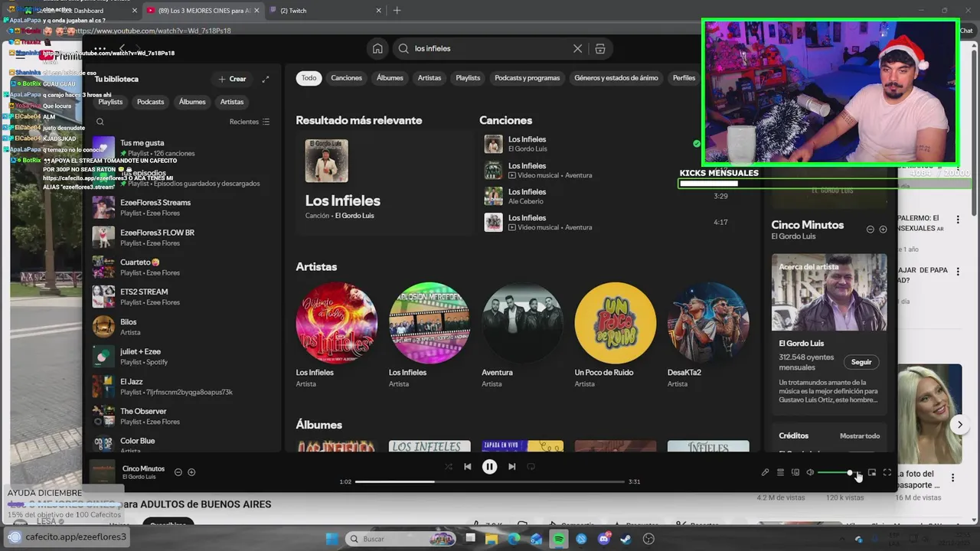Screen dimensions: 980x551
Task: Open the ETS2 STREAM playlist
Action: (x=182, y=297)
